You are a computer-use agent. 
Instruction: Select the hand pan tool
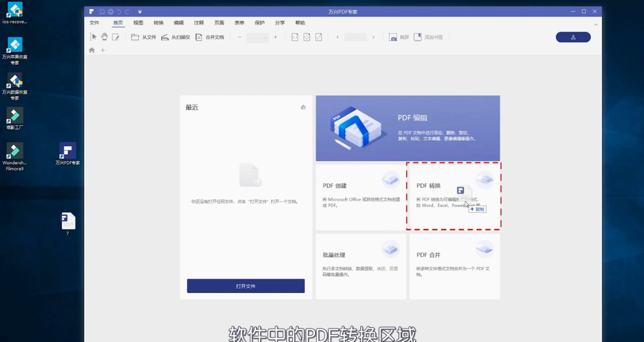click(x=104, y=37)
